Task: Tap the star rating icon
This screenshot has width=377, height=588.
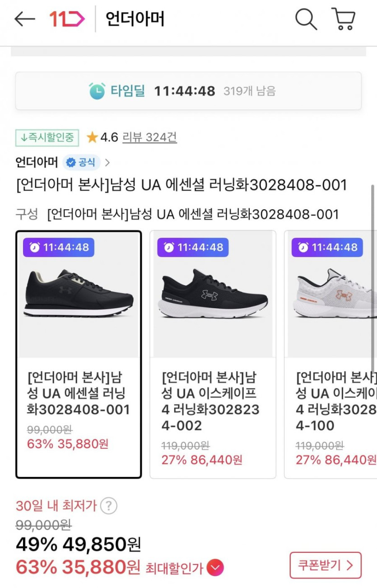Action: 92,137
